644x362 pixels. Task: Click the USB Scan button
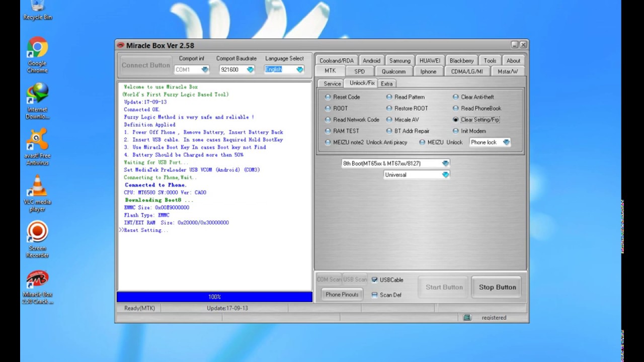pyautogui.click(x=355, y=280)
